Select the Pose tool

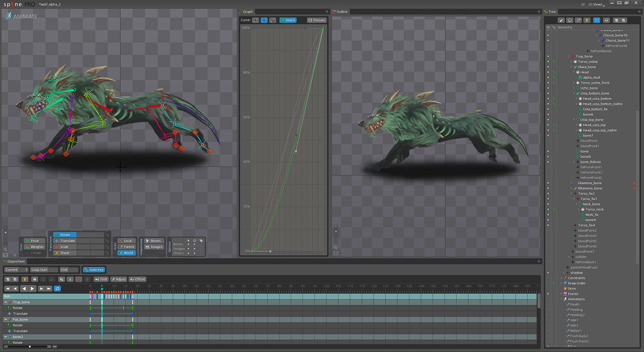click(34, 241)
